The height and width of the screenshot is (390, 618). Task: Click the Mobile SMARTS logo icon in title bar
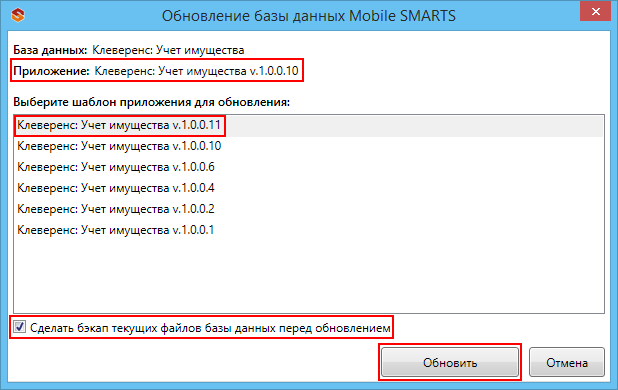click(x=18, y=15)
